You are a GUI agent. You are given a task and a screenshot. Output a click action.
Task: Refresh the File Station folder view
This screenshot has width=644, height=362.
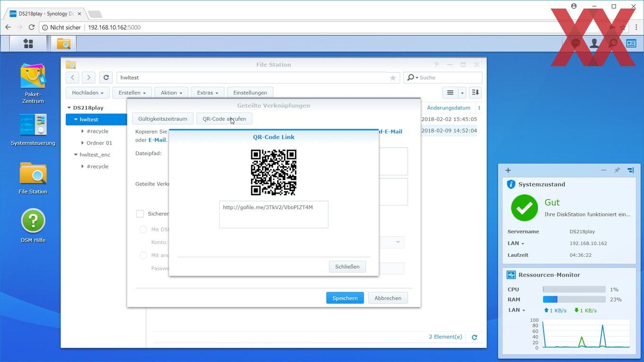[x=106, y=78]
